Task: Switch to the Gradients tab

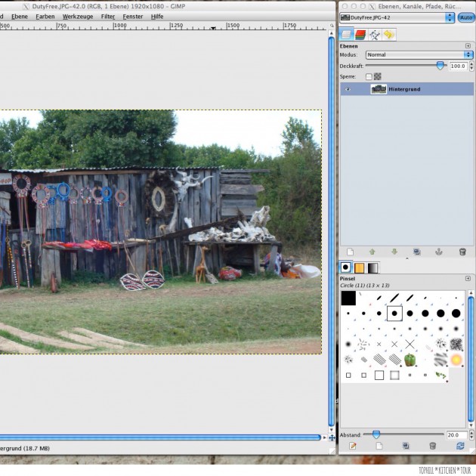Action: [372, 267]
